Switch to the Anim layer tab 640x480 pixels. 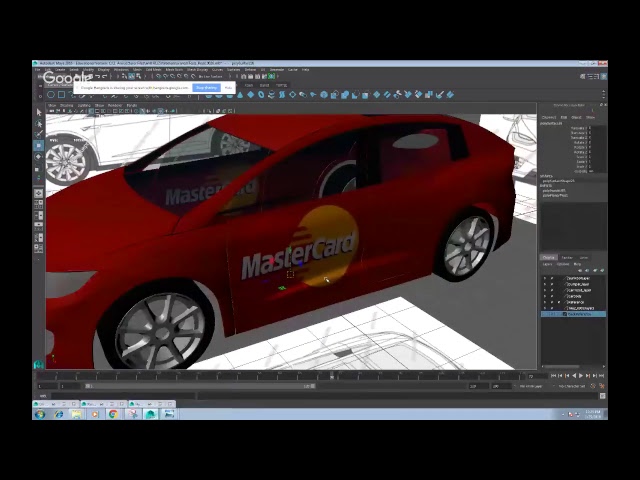pyautogui.click(x=584, y=258)
